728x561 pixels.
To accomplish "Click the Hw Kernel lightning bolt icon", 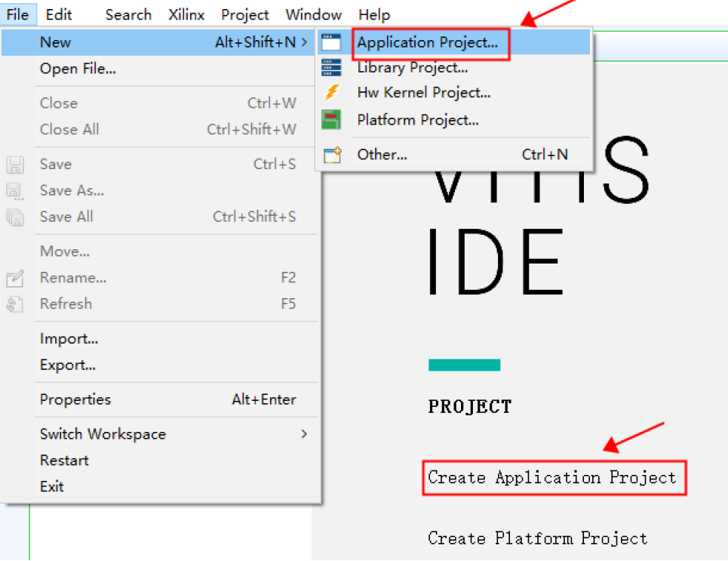I will point(331,92).
